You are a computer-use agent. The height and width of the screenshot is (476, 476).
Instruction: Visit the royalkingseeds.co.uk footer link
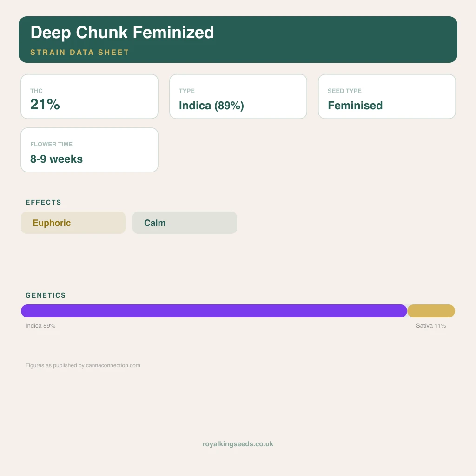tap(238, 444)
